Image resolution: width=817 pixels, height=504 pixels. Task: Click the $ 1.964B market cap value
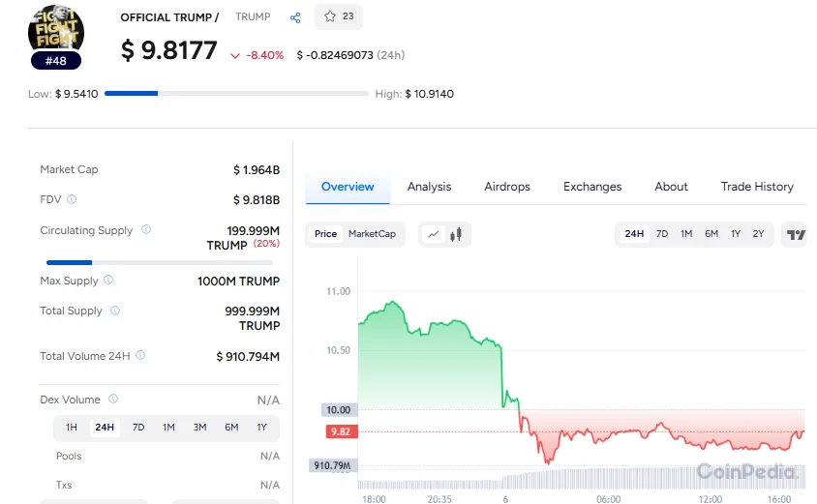[257, 169]
